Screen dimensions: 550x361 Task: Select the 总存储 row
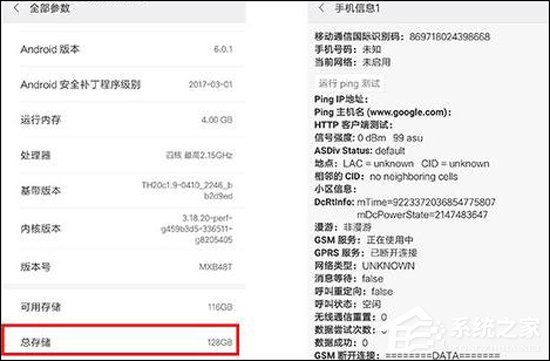[120, 340]
